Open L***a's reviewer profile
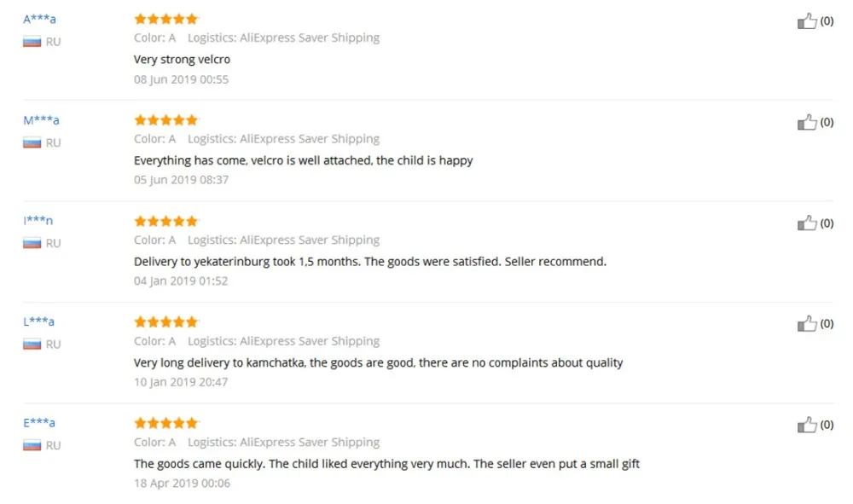The height and width of the screenshot is (504, 853). point(38,322)
